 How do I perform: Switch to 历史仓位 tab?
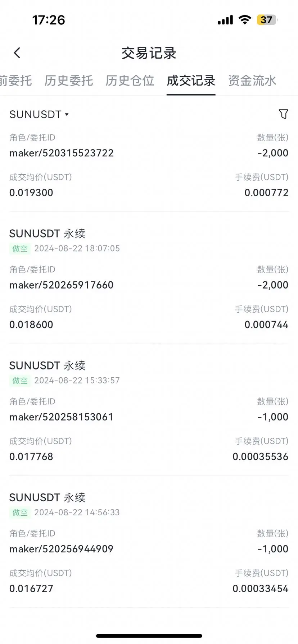[130, 80]
